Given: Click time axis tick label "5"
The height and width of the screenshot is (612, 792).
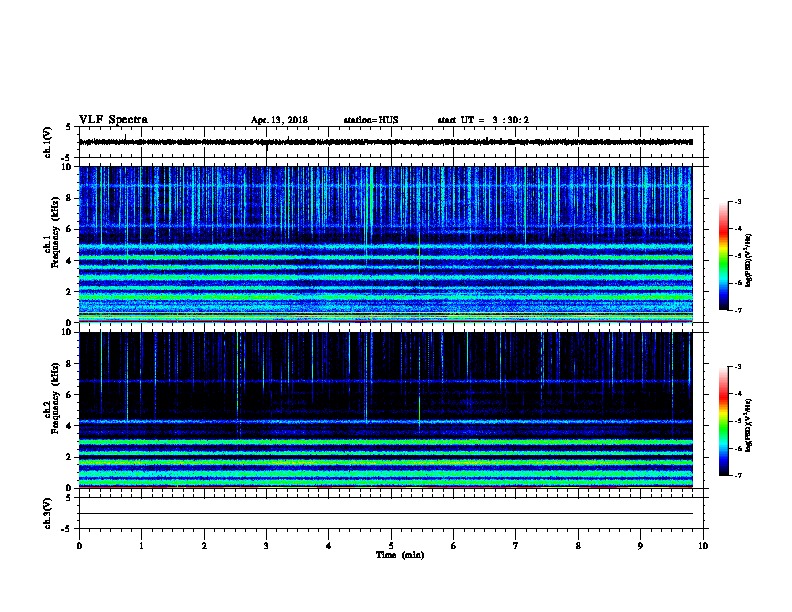Looking at the screenshot, I should click(x=391, y=546).
